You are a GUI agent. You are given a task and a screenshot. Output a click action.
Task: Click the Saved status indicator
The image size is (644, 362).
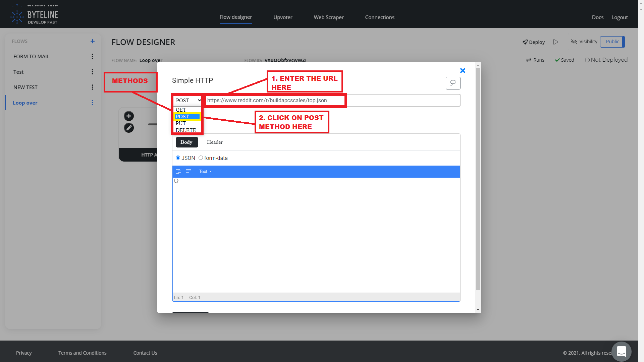coord(565,60)
